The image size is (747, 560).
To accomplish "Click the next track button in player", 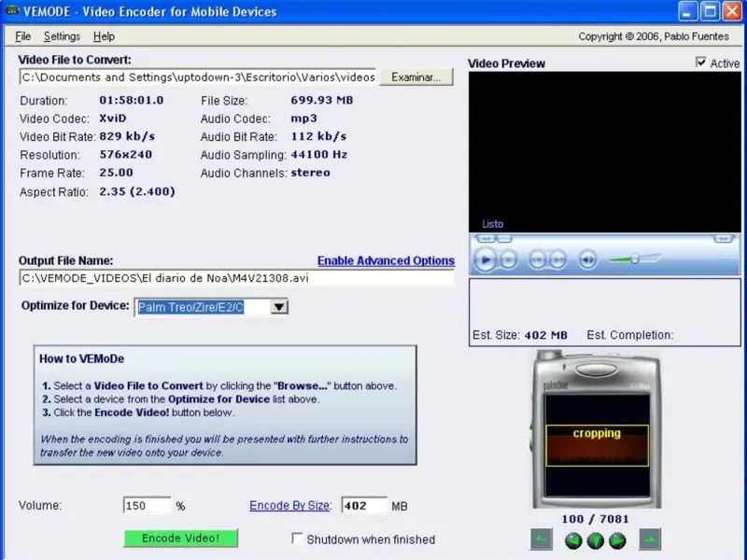I will (x=557, y=260).
